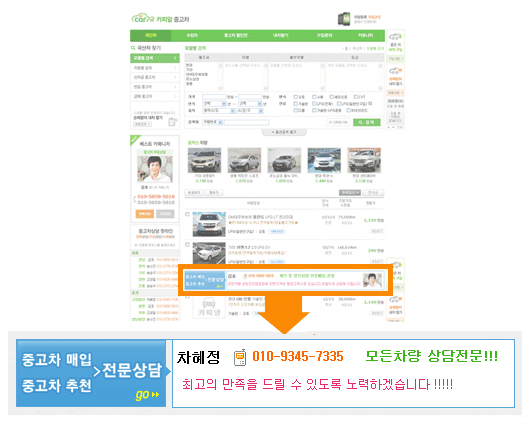Click the 전문상담 blue banner button
Image resolution: width=531 pixels, height=432 pixels.
pos(91,373)
